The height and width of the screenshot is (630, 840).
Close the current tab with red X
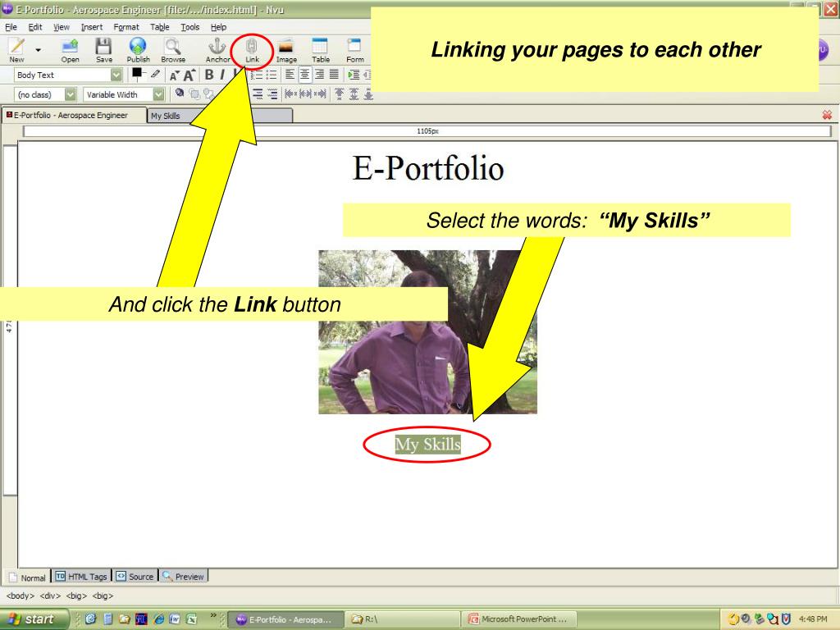[x=827, y=115]
